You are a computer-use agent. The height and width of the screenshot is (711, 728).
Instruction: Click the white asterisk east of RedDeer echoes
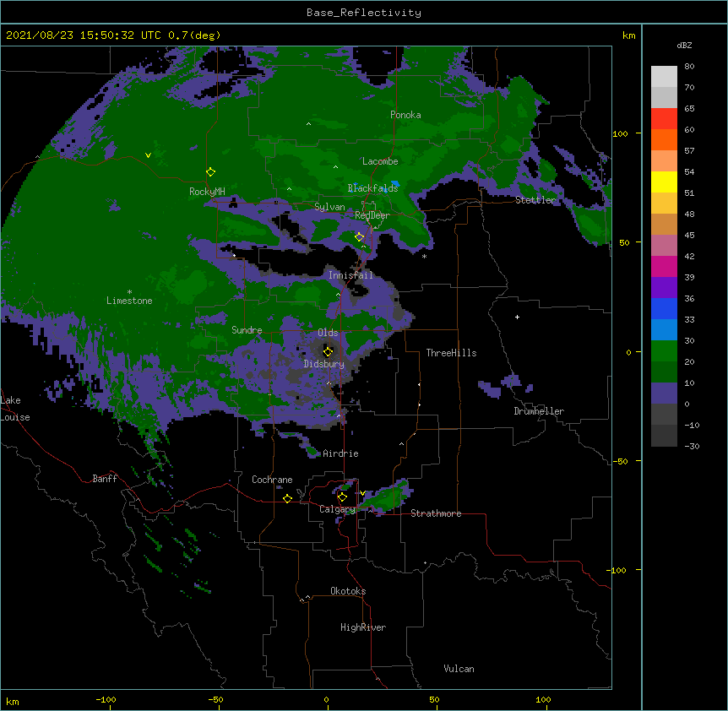coord(424,257)
